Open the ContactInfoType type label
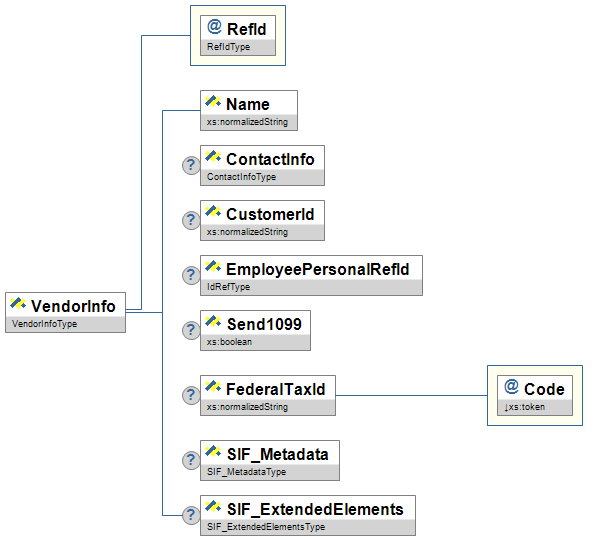This screenshot has width=605, height=540. pos(241,177)
